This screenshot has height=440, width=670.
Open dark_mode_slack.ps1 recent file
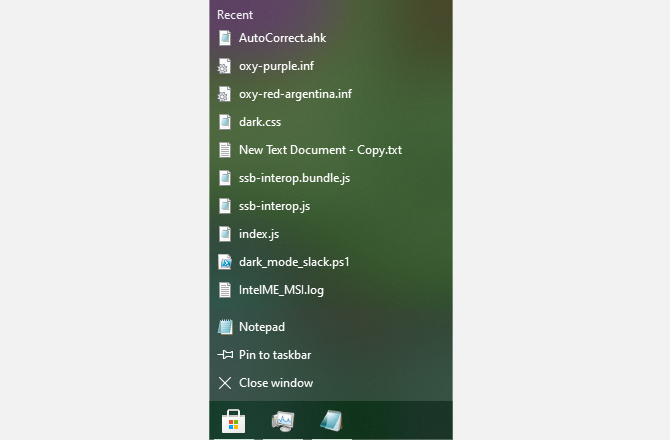point(331,262)
